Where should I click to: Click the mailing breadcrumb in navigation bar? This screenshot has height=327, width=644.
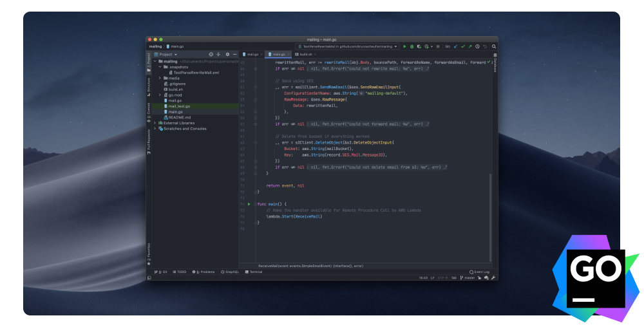(155, 46)
